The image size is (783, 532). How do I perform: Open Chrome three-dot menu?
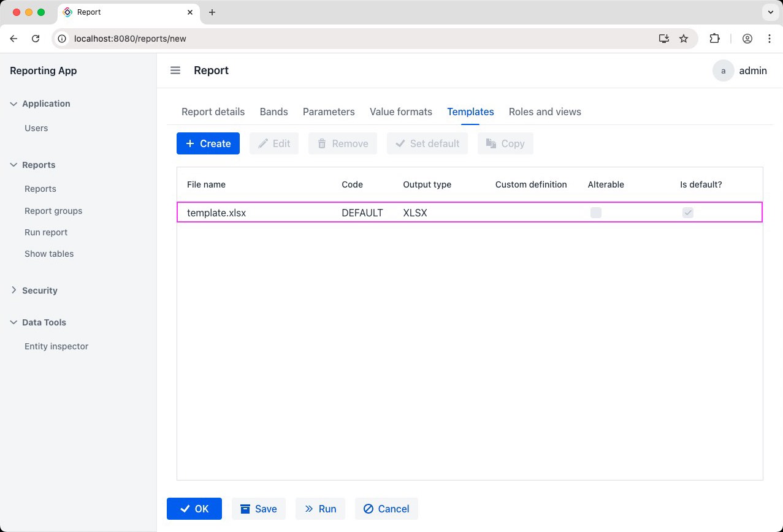[x=770, y=39]
